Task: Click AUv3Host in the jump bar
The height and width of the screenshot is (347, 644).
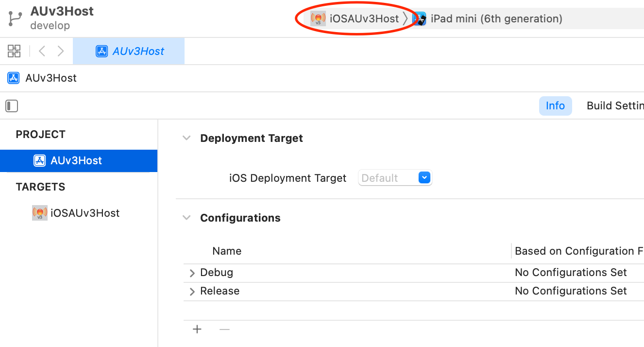Action: tap(51, 78)
